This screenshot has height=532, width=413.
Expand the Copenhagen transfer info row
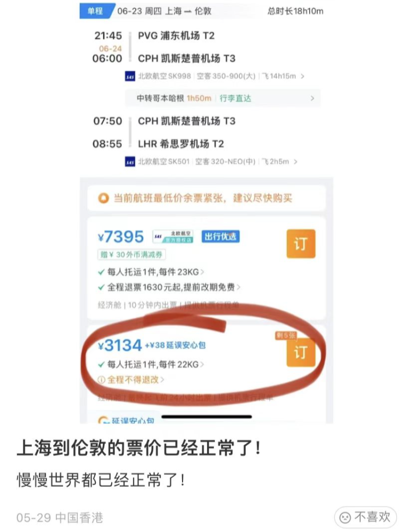coord(222,98)
